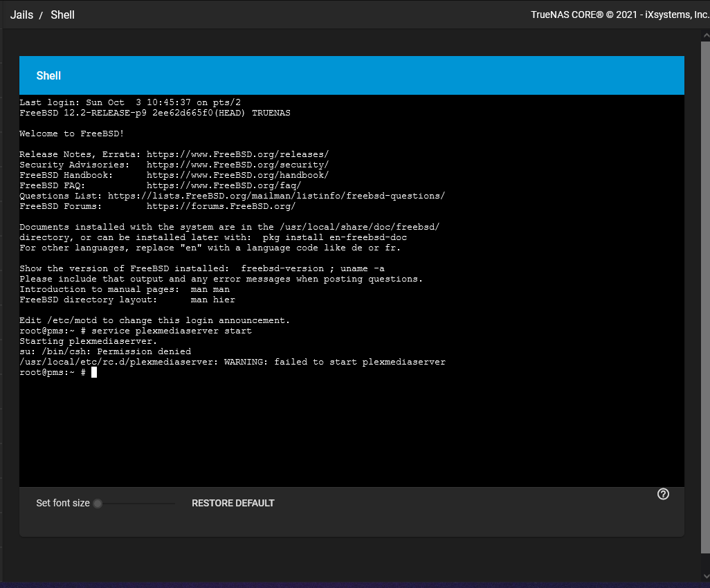Click 'su: /bin/csh: Permission denied' line
This screenshot has width=710, height=588.
point(105,351)
